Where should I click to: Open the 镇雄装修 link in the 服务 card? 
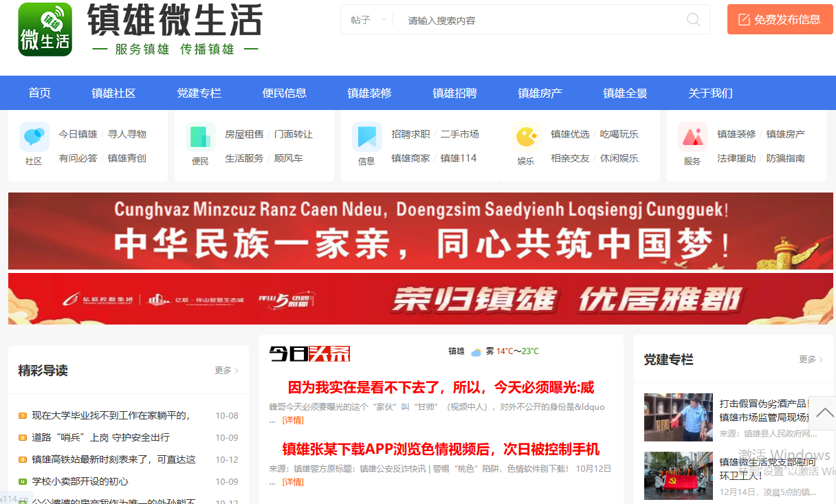pyautogui.click(x=736, y=134)
